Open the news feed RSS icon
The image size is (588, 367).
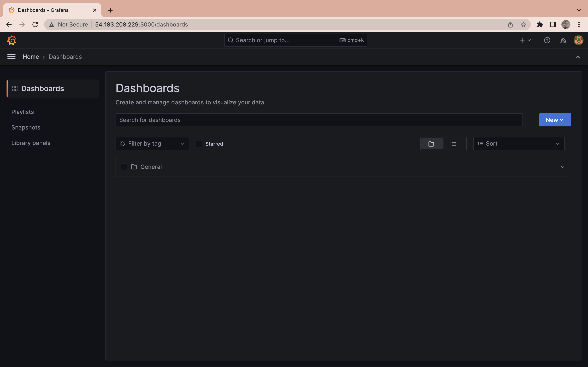point(563,40)
